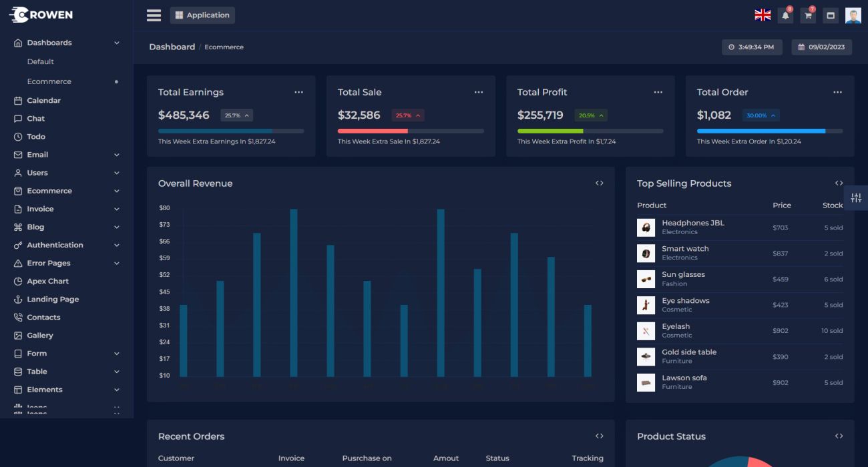The image size is (868, 467).
Task: Open the shopping cart icon
Action: click(x=809, y=15)
